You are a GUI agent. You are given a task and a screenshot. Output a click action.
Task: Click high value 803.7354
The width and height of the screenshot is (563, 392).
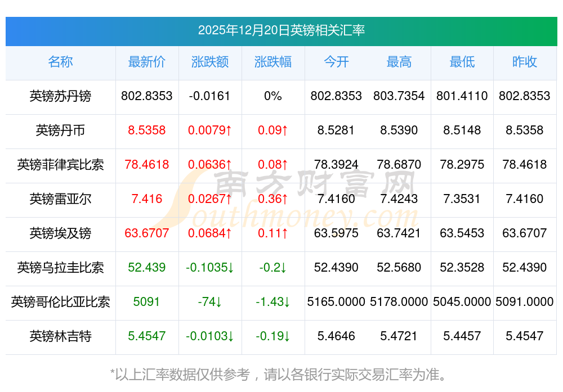(399, 96)
